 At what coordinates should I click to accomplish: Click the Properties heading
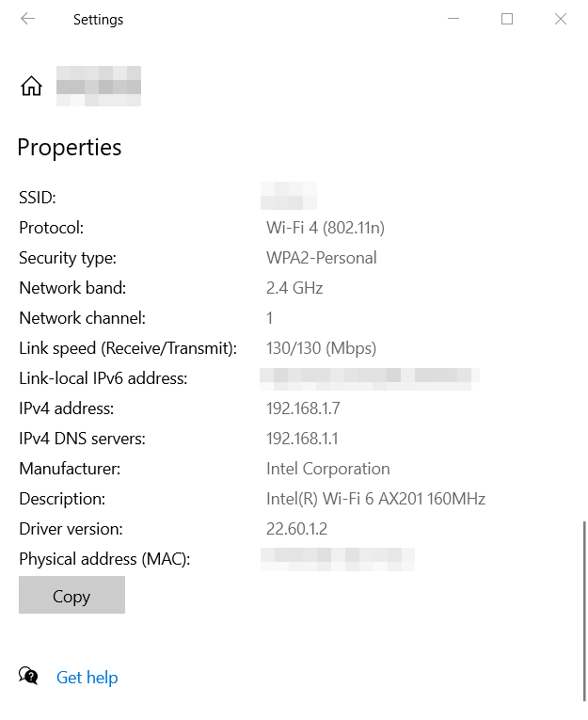click(x=70, y=148)
